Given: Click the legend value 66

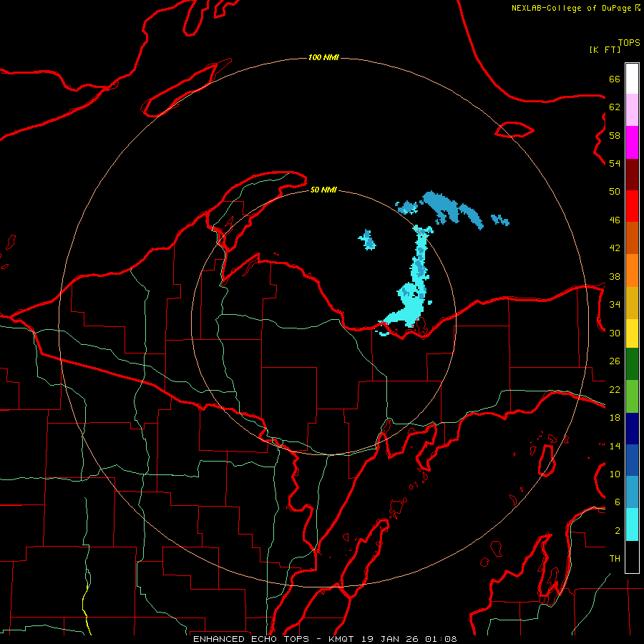Looking at the screenshot, I should pos(615,79).
